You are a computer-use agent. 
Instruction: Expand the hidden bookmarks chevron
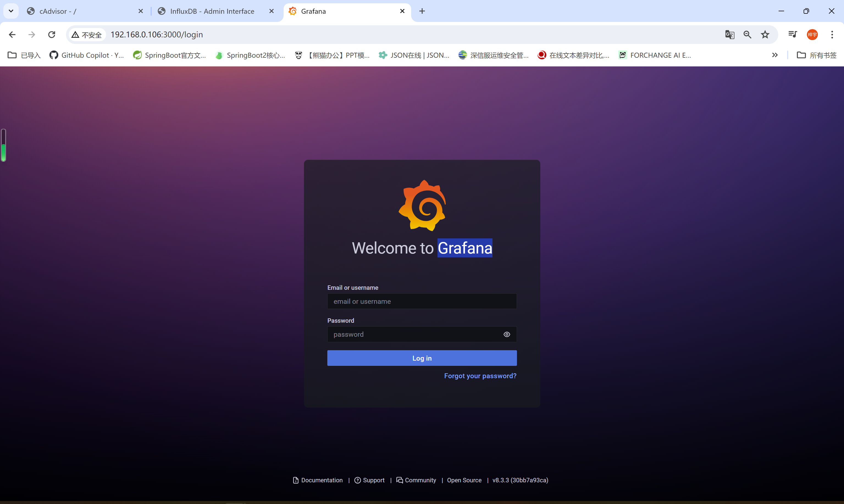pos(775,55)
